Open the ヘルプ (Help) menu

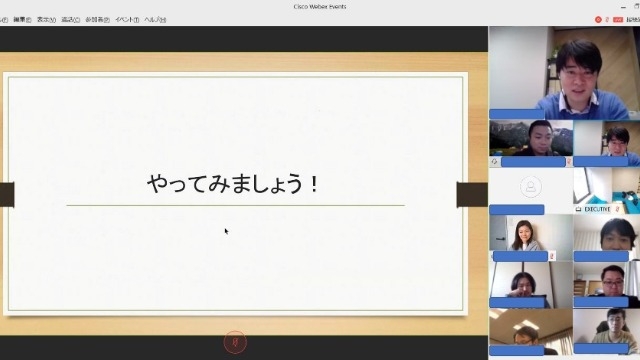155,20
